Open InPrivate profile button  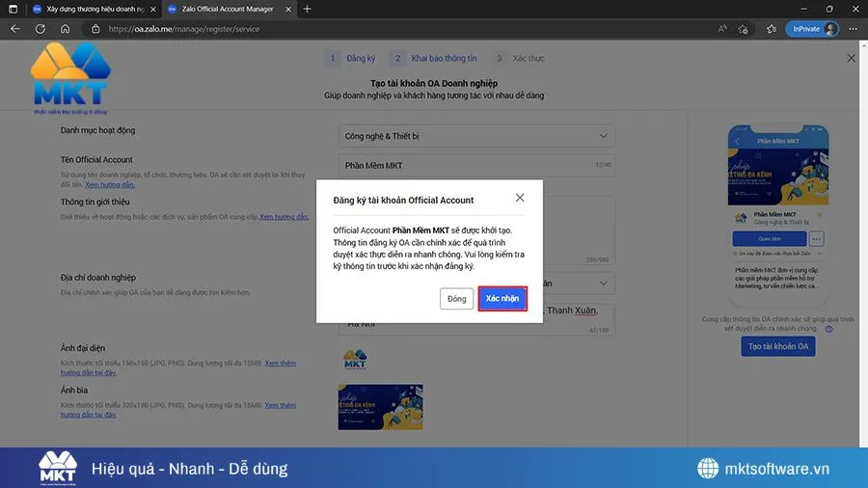tap(812, 29)
